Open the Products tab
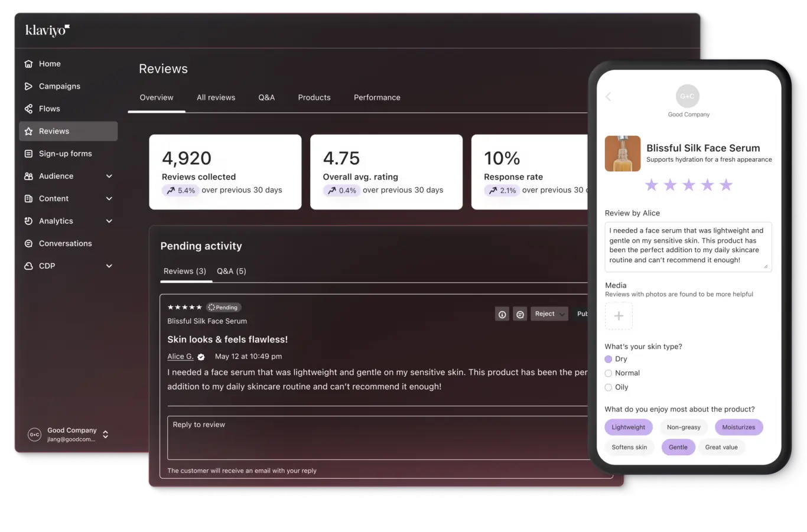The image size is (807, 532). 314,97
